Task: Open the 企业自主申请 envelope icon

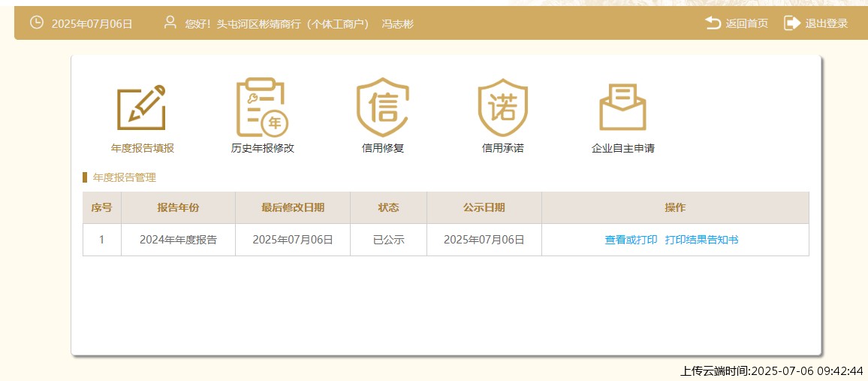Action: [x=622, y=107]
